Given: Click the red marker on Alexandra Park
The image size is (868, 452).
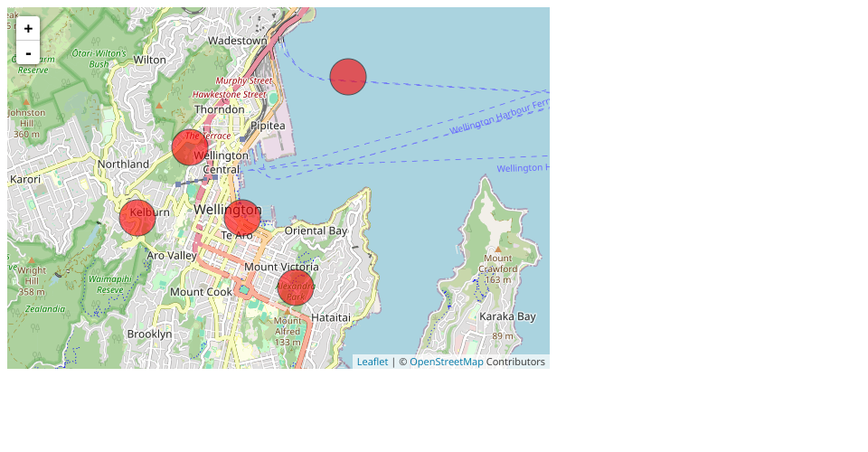Looking at the screenshot, I should click(x=296, y=288).
